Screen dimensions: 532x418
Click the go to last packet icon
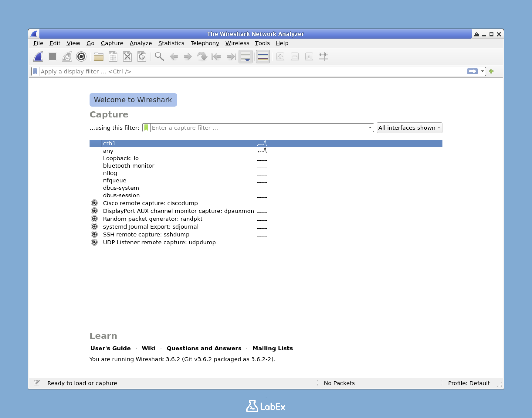[230, 56]
